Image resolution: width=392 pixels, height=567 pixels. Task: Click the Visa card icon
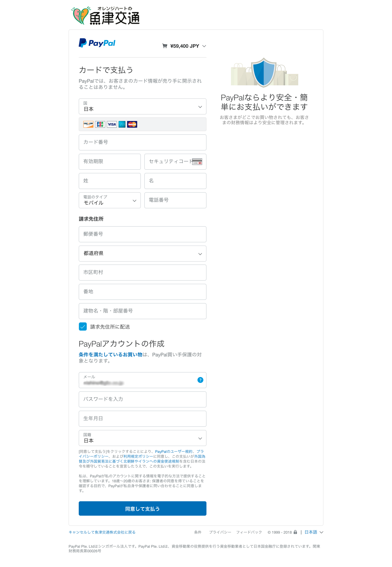click(112, 124)
